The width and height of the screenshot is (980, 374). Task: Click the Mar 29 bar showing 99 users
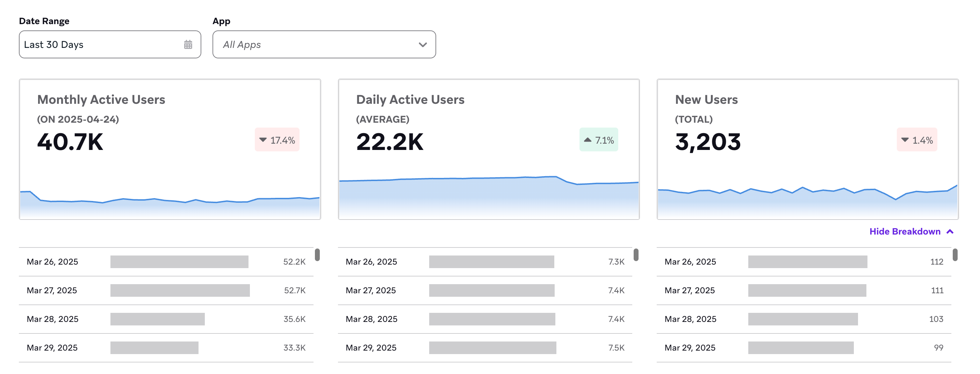[800, 347]
